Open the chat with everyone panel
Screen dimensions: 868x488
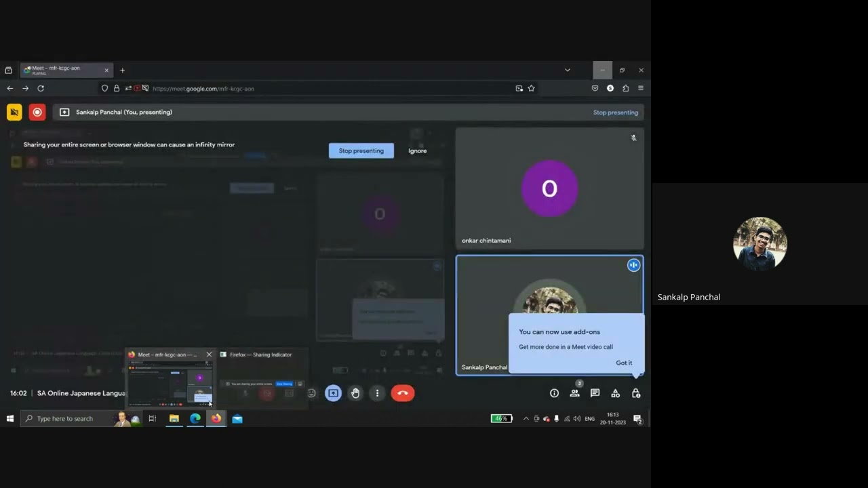tap(595, 393)
